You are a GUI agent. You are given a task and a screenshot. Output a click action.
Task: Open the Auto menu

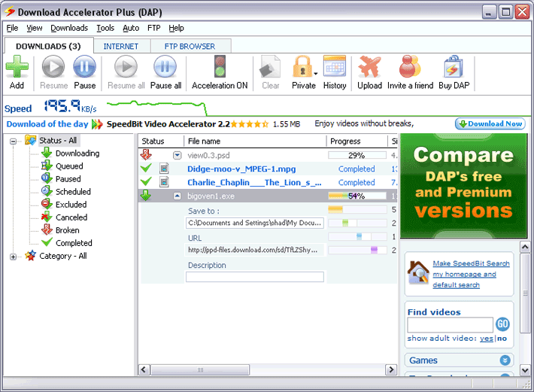pyautogui.click(x=131, y=28)
